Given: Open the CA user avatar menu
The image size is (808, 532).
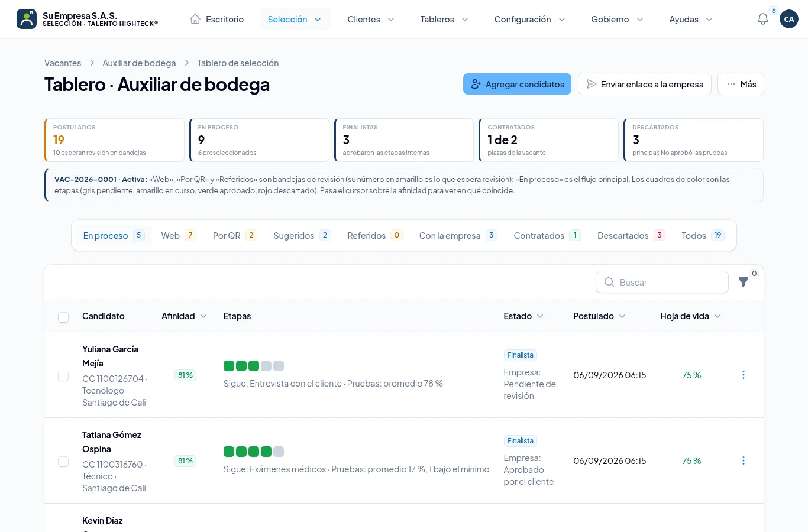Looking at the screenshot, I should tap(789, 19).
